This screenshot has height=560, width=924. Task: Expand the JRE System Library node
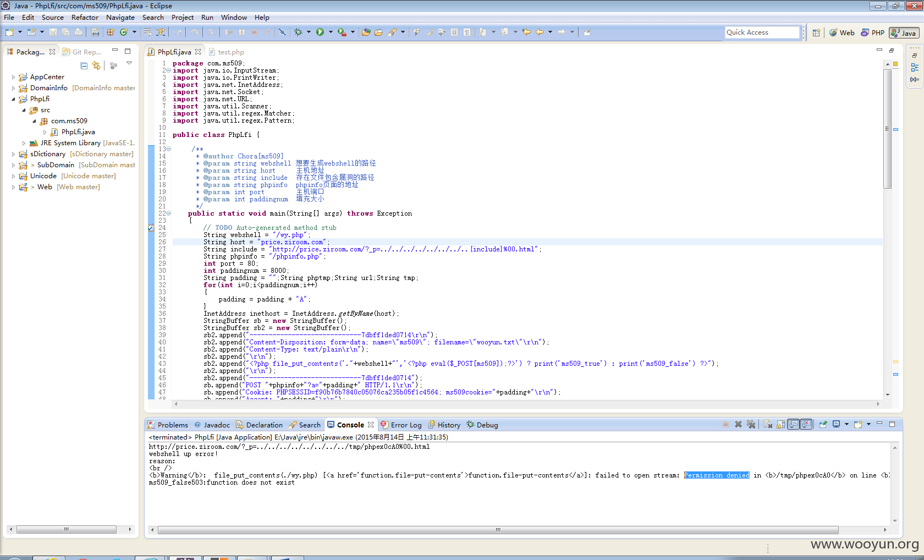24,143
